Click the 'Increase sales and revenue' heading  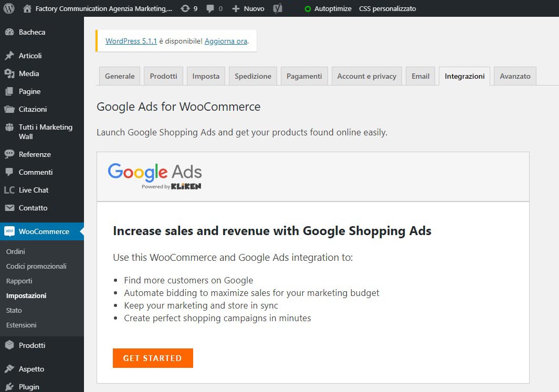pyautogui.click(x=272, y=231)
